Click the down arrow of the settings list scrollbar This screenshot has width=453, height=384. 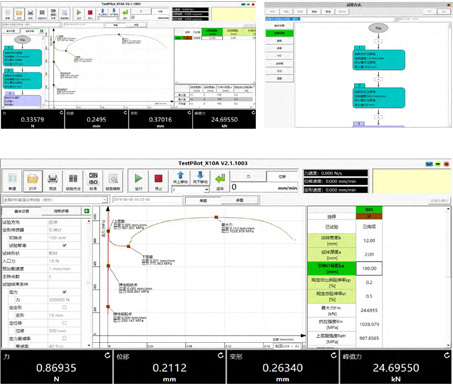(x=89, y=345)
